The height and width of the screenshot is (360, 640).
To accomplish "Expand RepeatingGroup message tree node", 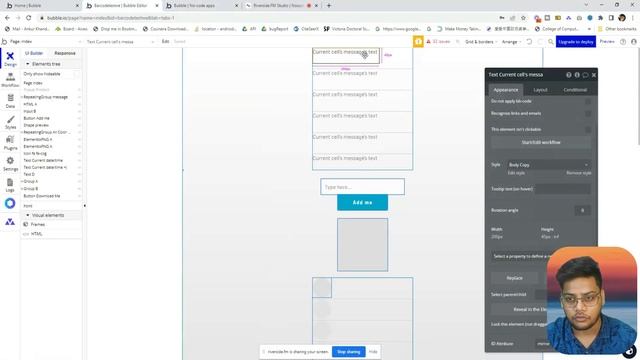I will 22,97.
